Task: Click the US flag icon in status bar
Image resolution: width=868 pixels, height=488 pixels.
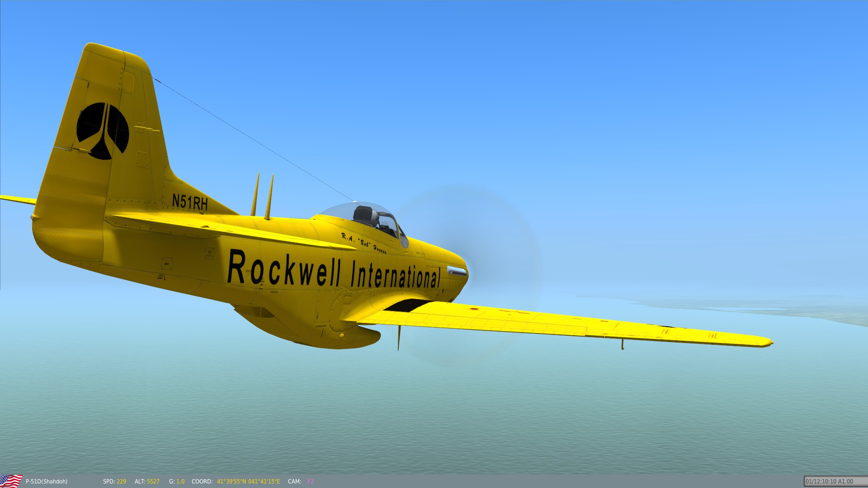Action: pyautogui.click(x=11, y=481)
